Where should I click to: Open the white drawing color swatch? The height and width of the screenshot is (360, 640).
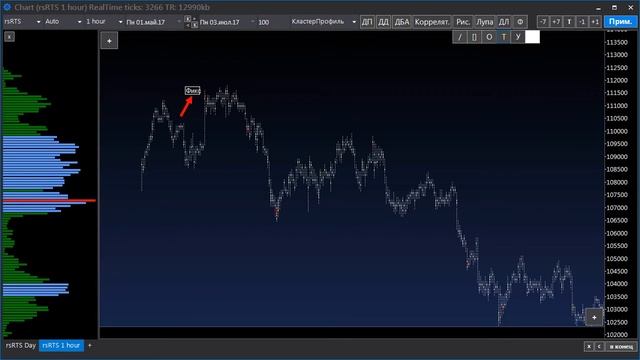coord(532,37)
